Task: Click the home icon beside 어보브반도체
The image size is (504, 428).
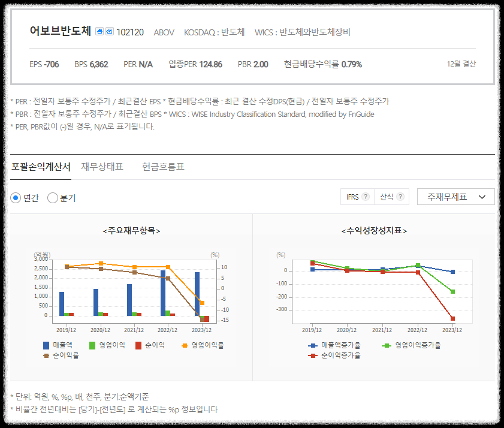Action: click(99, 31)
